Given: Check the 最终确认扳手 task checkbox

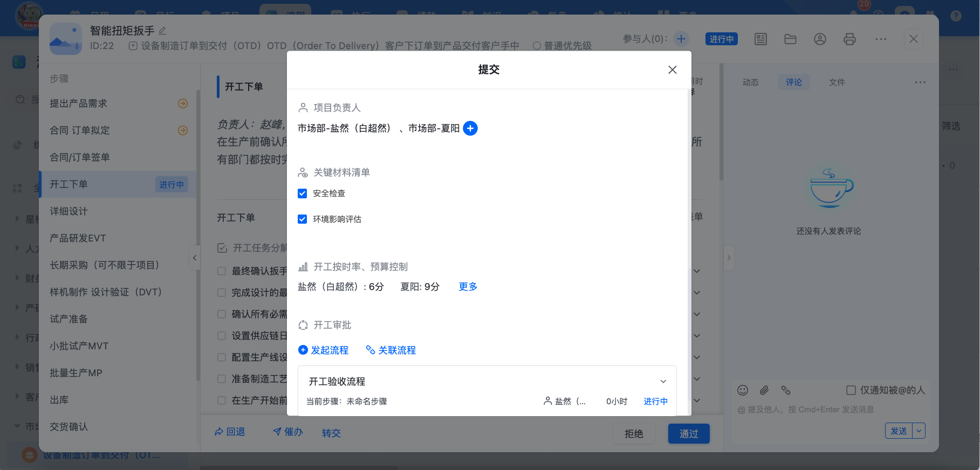Looking at the screenshot, I should point(222,271).
